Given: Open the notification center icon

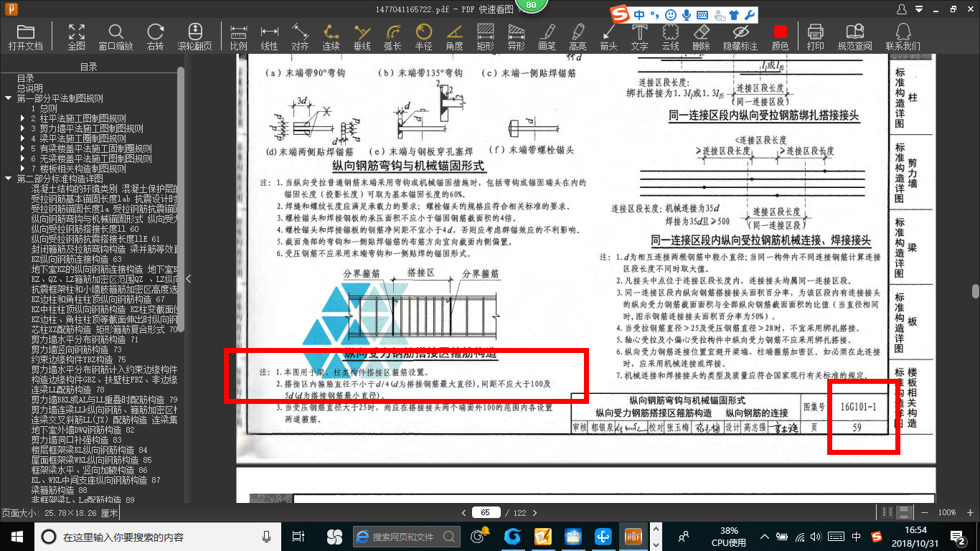Looking at the screenshot, I should click(x=958, y=536).
